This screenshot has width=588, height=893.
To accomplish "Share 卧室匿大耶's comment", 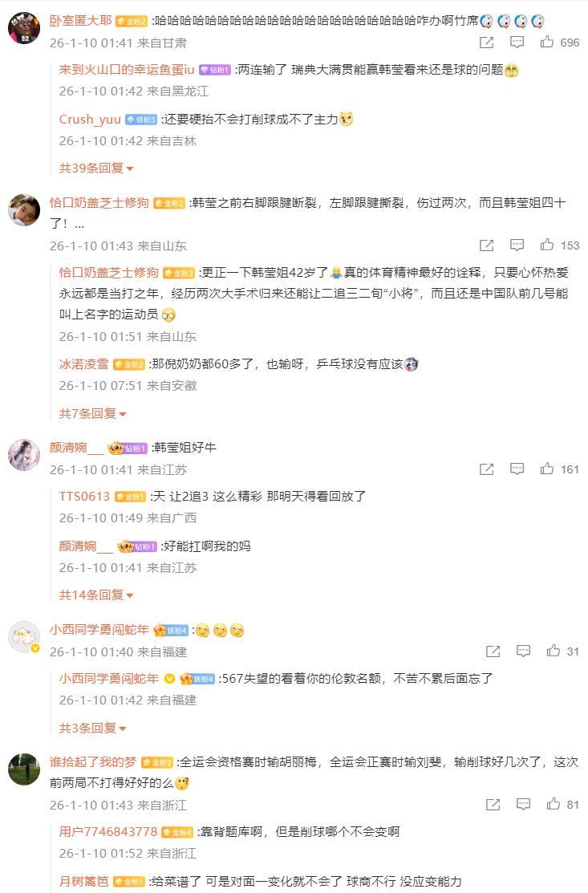I will coord(486,42).
